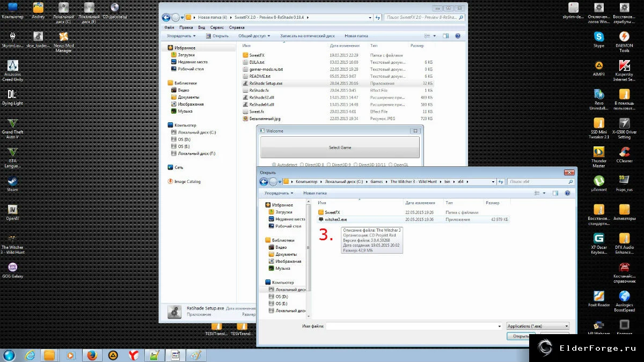Open the Справка menu

pos(237,27)
